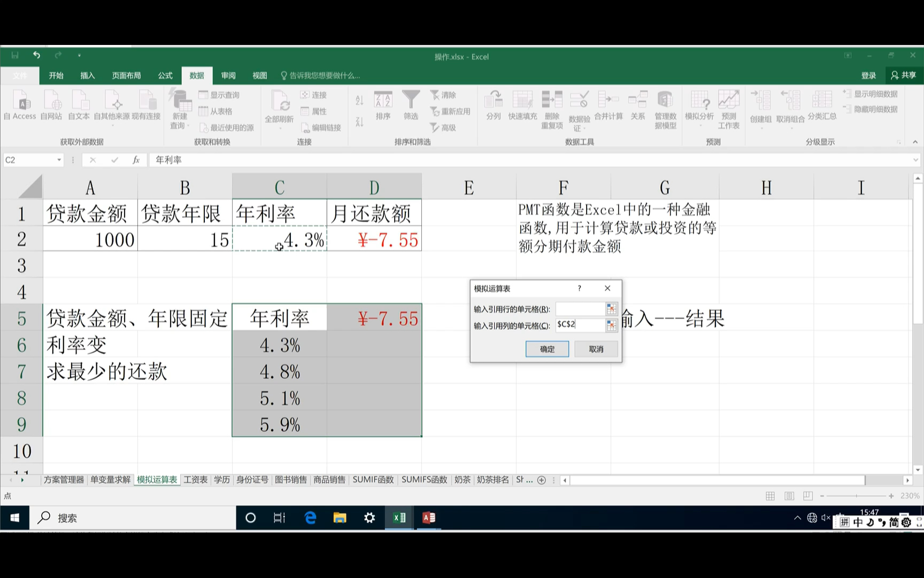Click the Sort A to Z ascending icon
This screenshot has width=924, height=578.
[x=359, y=100]
